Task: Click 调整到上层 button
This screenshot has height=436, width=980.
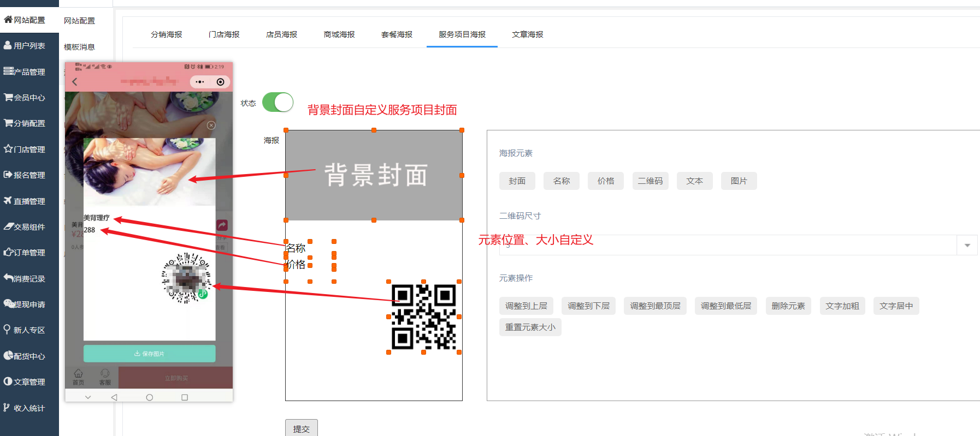Action: pyautogui.click(x=526, y=306)
